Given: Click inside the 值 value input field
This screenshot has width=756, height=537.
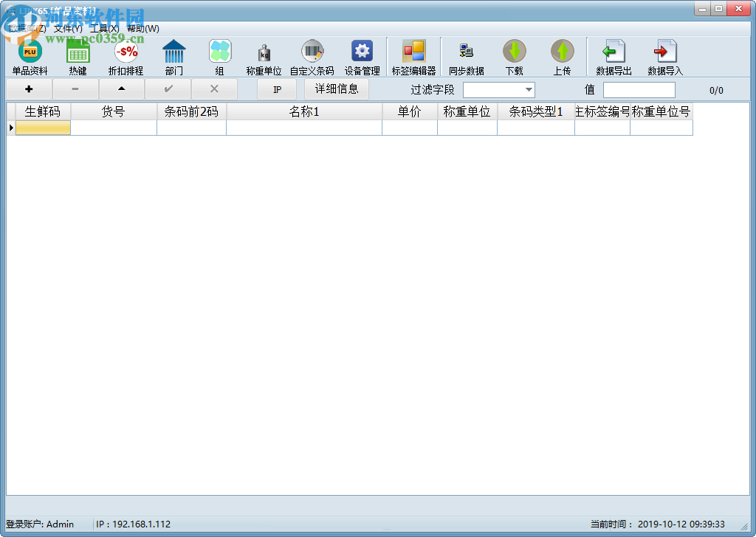Looking at the screenshot, I should [639, 89].
